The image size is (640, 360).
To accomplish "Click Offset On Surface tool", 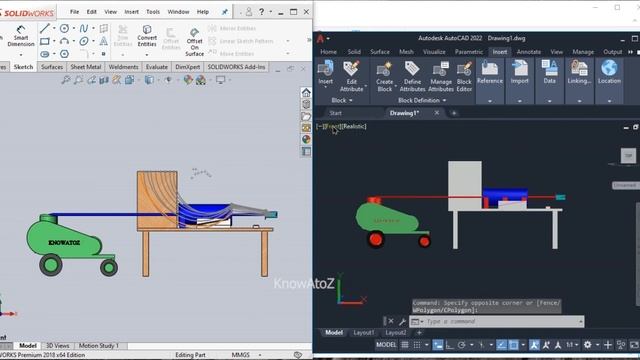I will coord(194,42).
